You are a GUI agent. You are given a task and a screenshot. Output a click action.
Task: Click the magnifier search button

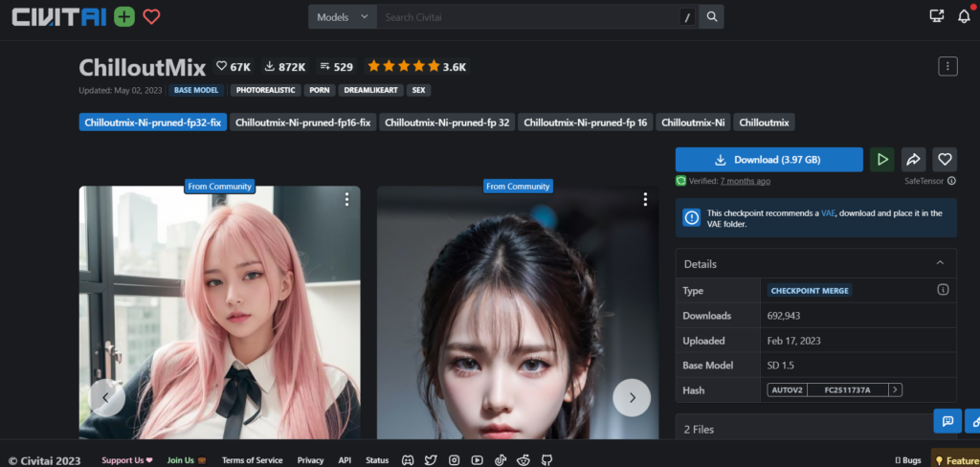pos(712,17)
